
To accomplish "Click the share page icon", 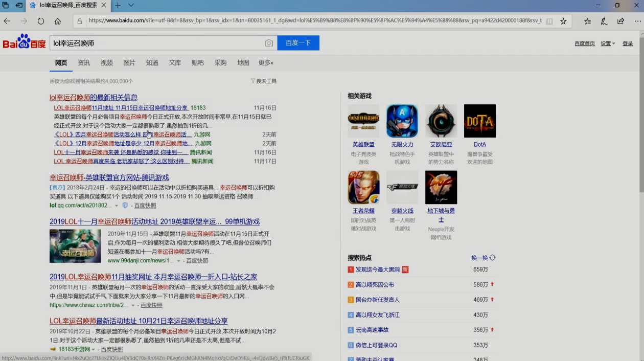I will click(x=620, y=21).
